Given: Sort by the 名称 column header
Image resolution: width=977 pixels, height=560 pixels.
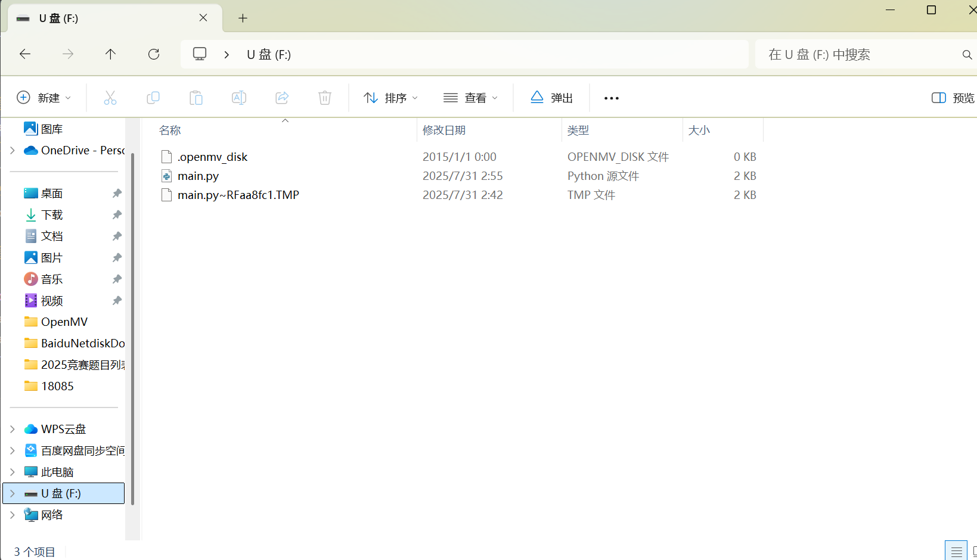Looking at the screenshot, I should [170, 130].
